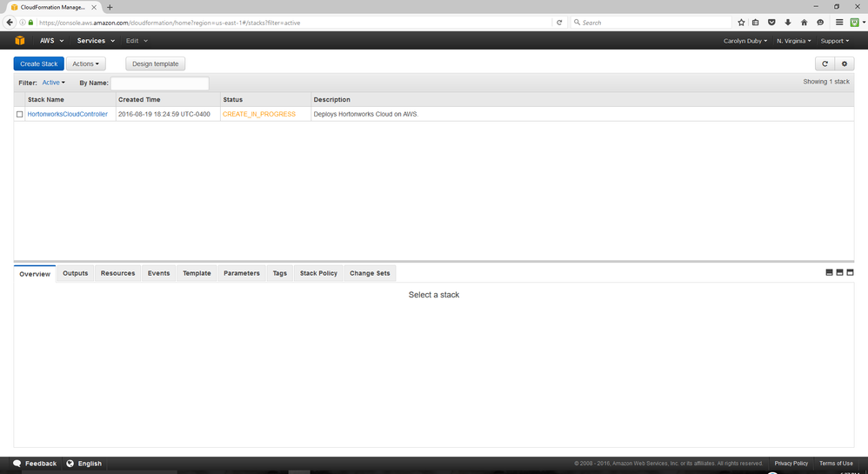This screenshot has height=474, width=868.
Task: Switch to the Outputs tab
Action: [76, 273]
